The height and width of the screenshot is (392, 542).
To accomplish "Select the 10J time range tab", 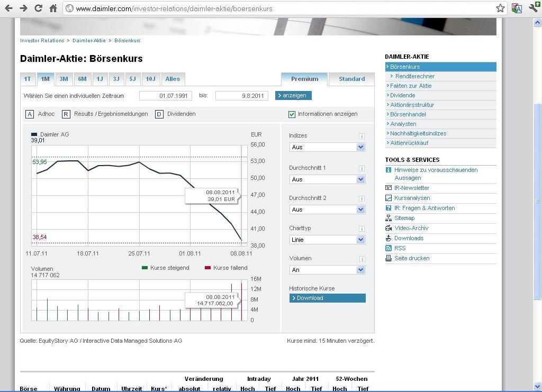I will click(150, 79).
